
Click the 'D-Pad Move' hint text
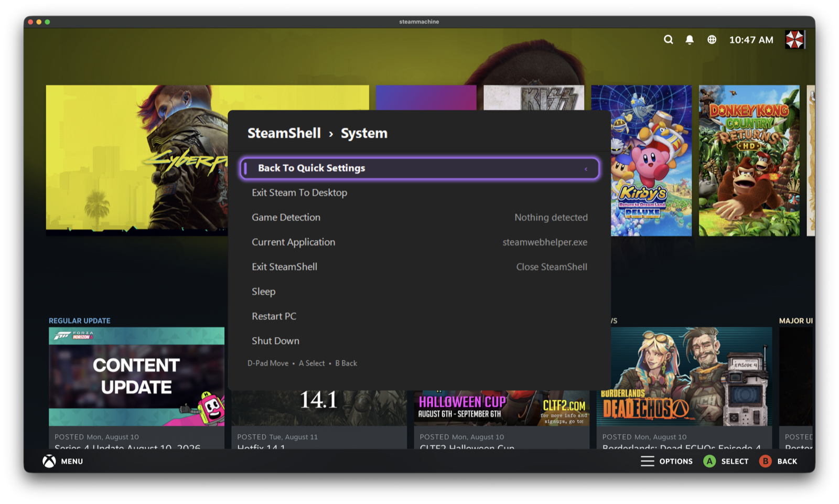coord(268,363)
